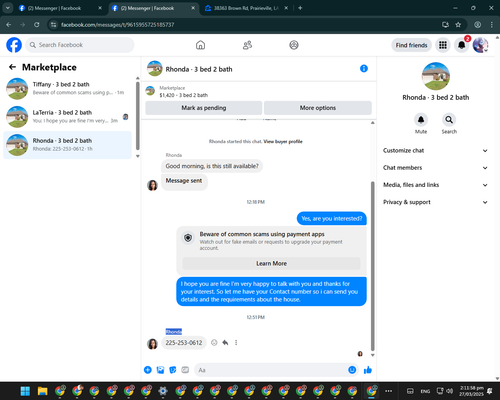Click the Rhonda - 3 bed 2 bath chat header
This screenshot has width=500, height=400.
click(199, 69)
